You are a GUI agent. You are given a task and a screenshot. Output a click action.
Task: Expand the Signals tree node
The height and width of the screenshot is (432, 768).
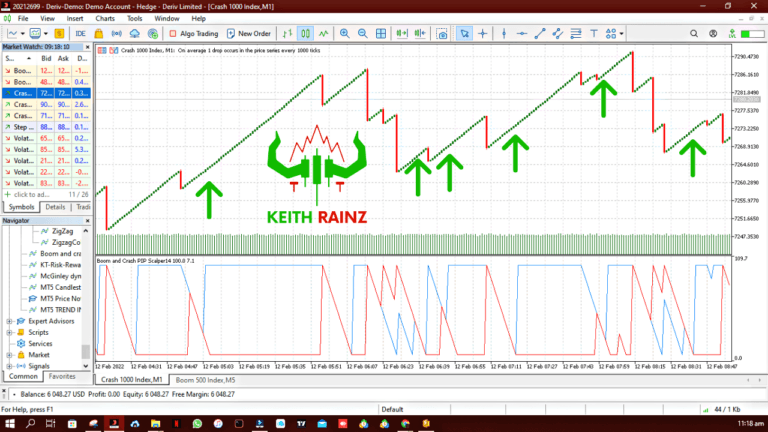coord(10,366)
